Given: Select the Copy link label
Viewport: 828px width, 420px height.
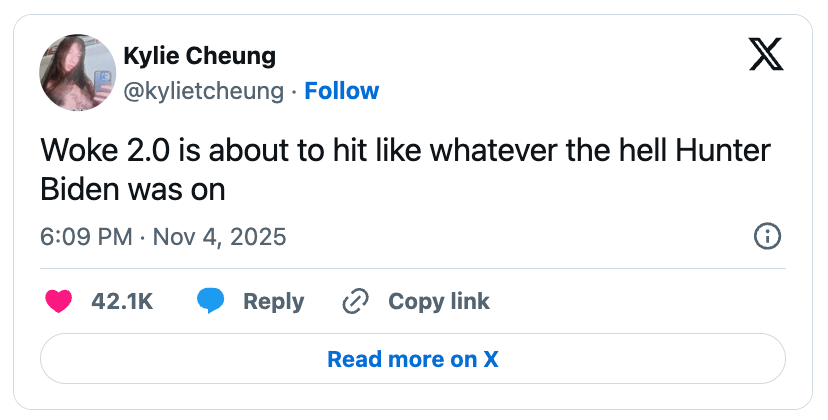Looking at the screenshot, I should tap(438, 301).
